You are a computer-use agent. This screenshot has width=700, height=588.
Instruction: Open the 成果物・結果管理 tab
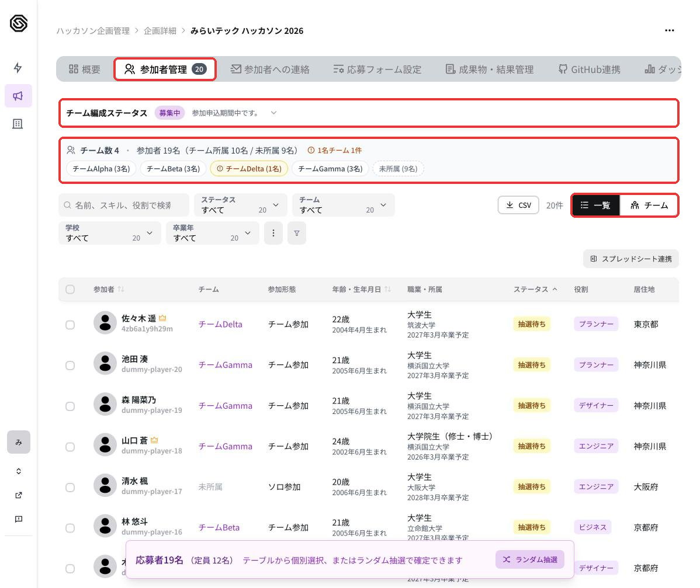point(490,69)
